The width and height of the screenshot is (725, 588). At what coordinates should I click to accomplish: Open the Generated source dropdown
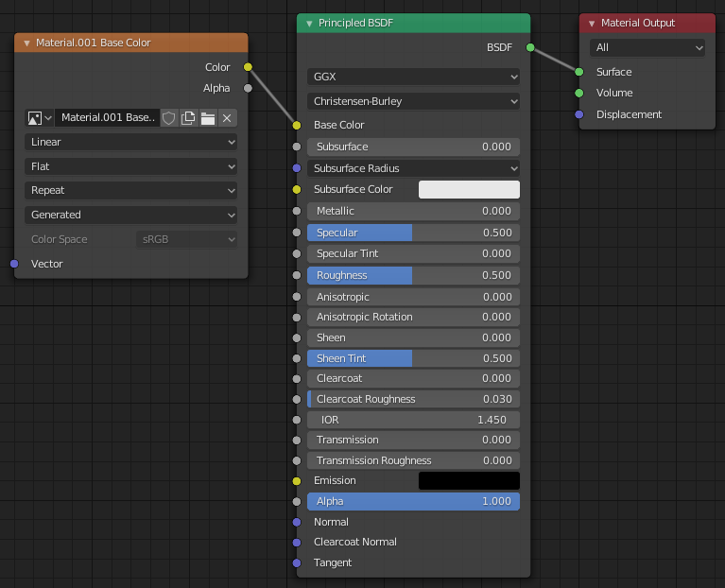click(130, 215)
